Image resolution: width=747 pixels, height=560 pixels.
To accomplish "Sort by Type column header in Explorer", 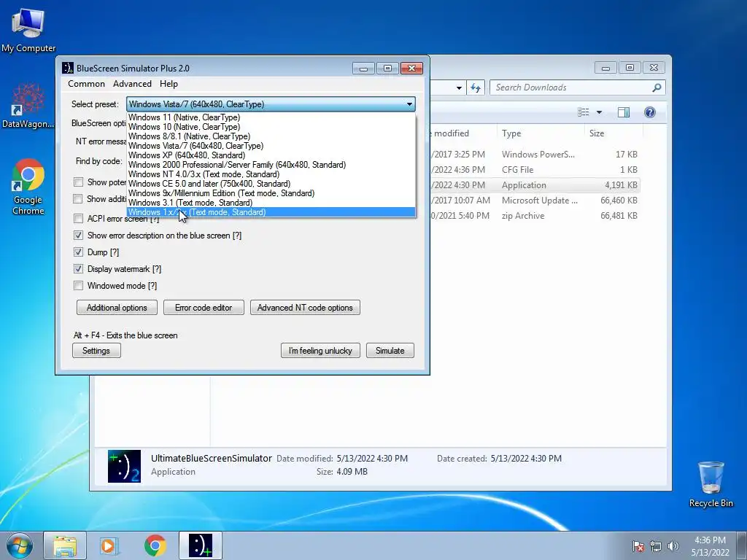I will (x=541, y=133).
